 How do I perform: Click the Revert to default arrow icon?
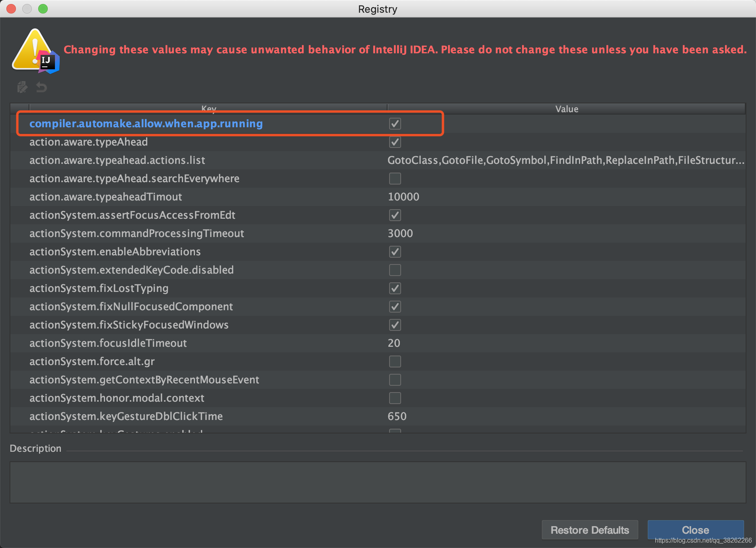41,87
